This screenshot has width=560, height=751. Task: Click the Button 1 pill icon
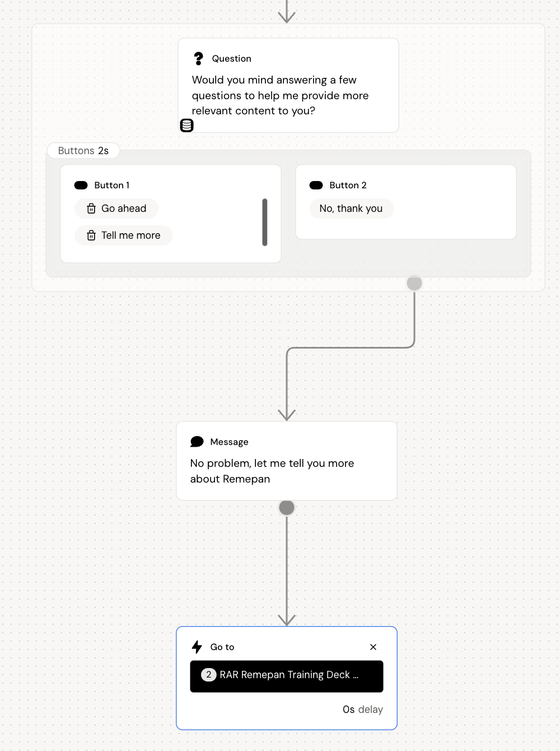click(81, 186)
